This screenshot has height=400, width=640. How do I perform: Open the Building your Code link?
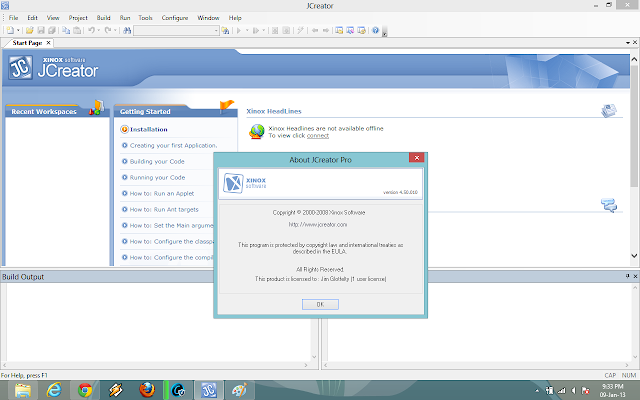pos(157,161)
